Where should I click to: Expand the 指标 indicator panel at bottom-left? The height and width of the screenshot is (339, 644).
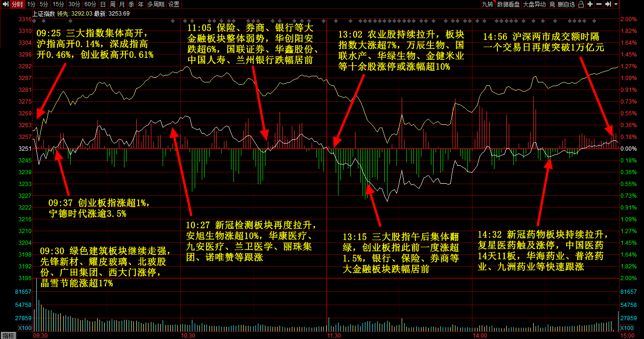click(x=8, y=335)
